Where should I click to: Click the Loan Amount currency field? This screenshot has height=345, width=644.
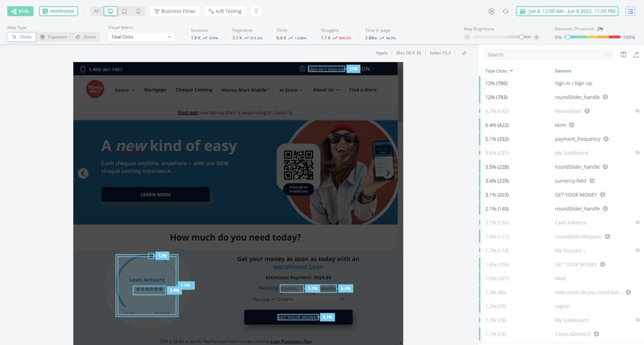pyautogui.click(x=149, y=290)
